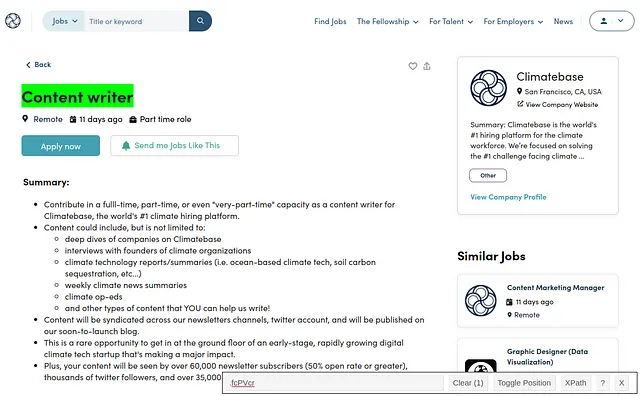Share job via the share icon
640x396 pixels.
[427, 66]
